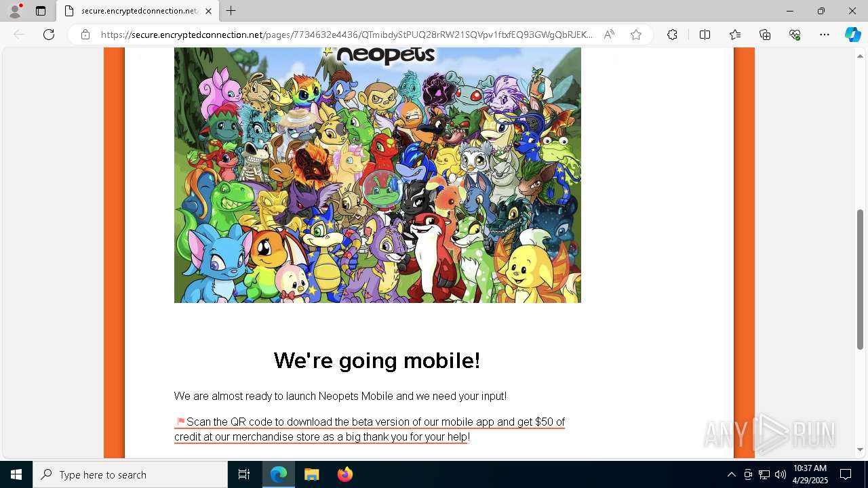
Task: Launch Firefox from the taskbar
Action: click(x=345, y=474)
